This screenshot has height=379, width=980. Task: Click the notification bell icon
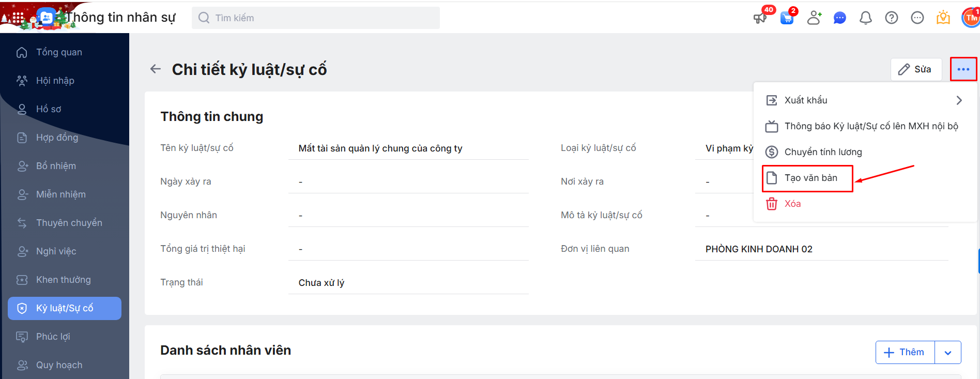866,18
